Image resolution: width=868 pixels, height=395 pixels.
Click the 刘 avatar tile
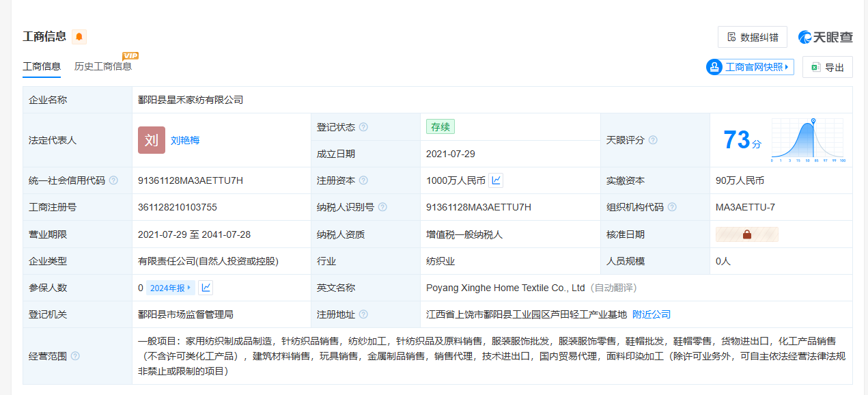152,140
